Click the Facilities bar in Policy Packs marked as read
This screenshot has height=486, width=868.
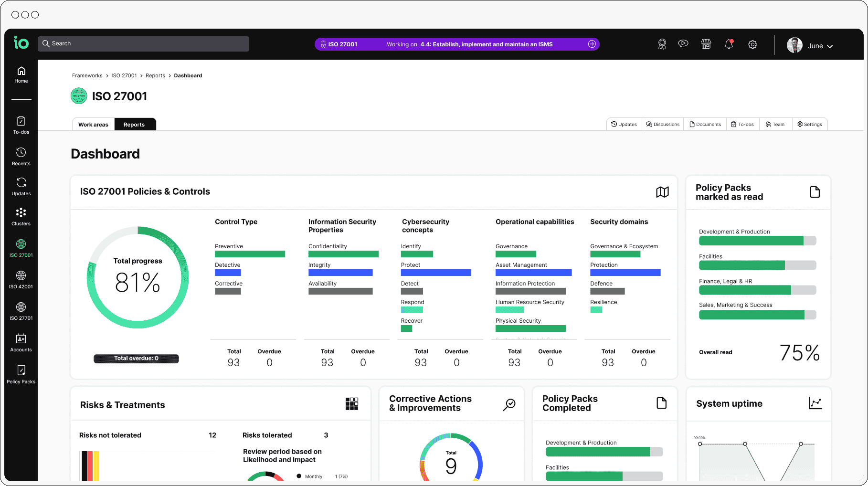pyautogui.click(x=758, y=265)
